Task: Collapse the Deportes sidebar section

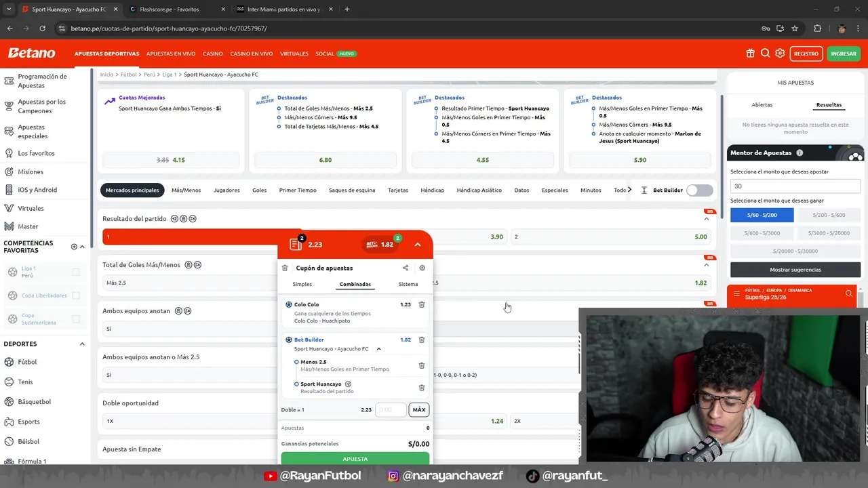Action: click(x=82, y=344)
